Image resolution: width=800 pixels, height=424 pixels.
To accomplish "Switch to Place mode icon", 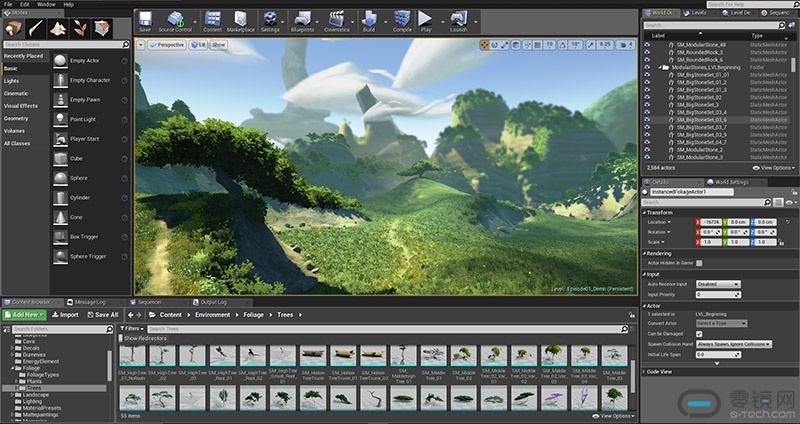I will point(14,29).
